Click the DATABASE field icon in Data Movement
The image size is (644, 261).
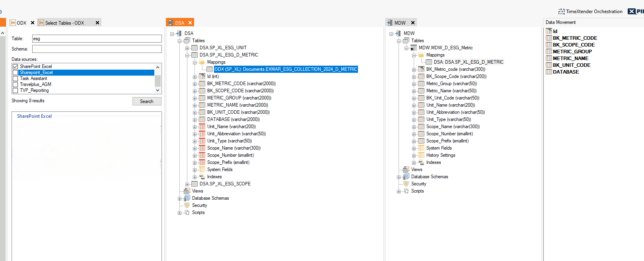549,72
